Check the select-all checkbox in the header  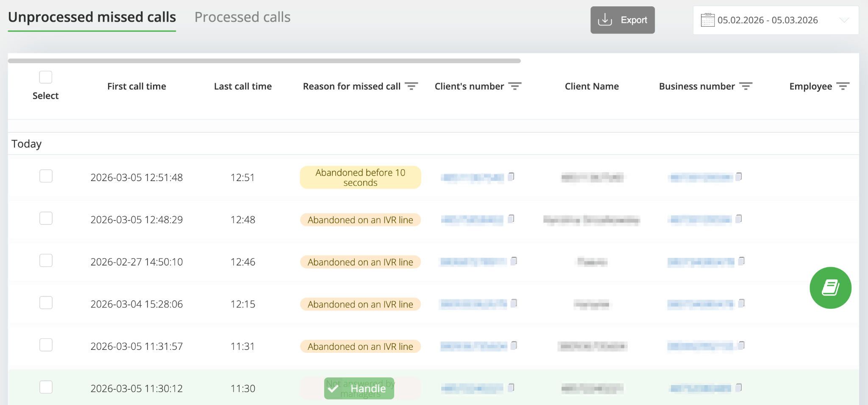pyautogui.click(x=45, y=77)
